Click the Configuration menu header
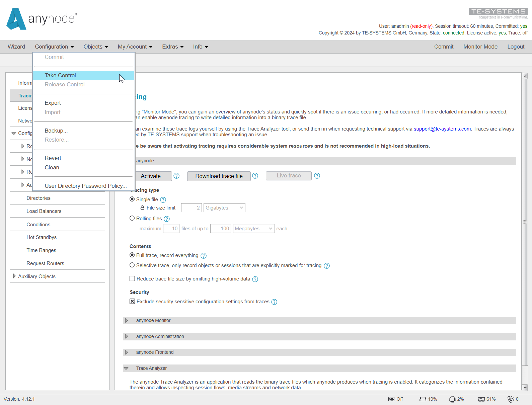532x405 pixels. coord(54,47)
